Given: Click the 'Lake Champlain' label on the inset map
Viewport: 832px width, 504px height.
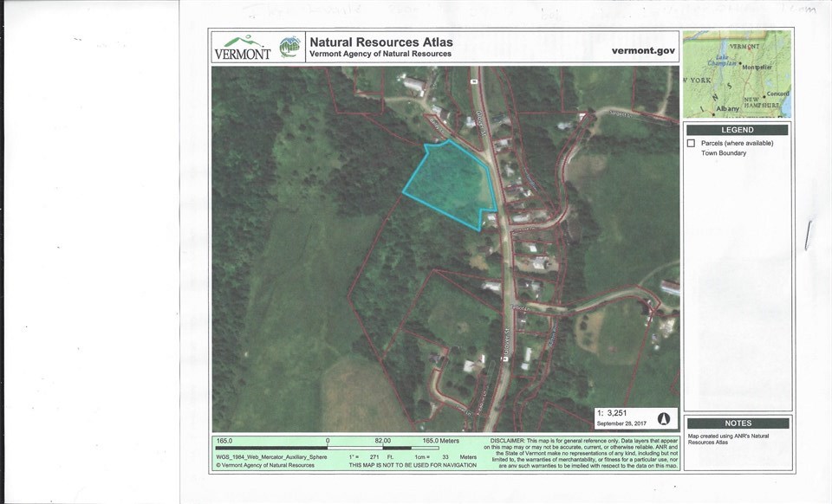Looking at the screenshot, I should 722,60.
